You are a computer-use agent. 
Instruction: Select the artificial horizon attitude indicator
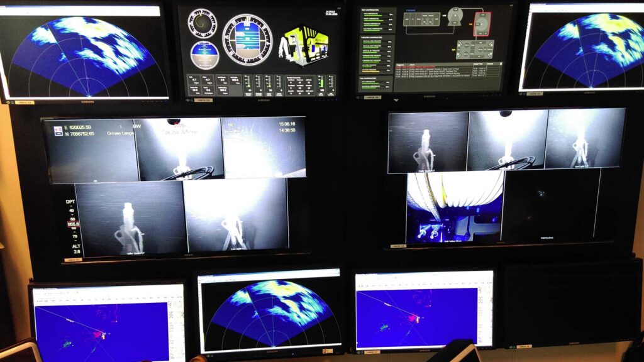coord(204,55)
